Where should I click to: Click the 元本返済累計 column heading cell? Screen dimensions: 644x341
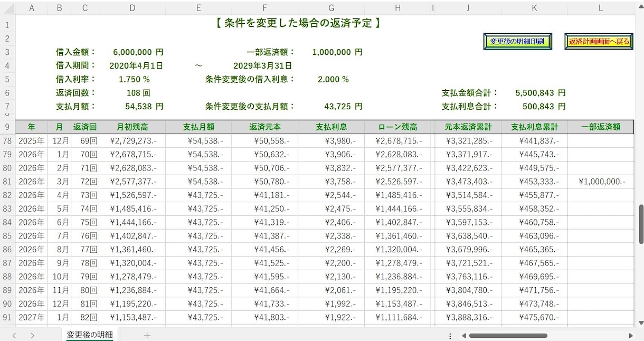point(468,127)
